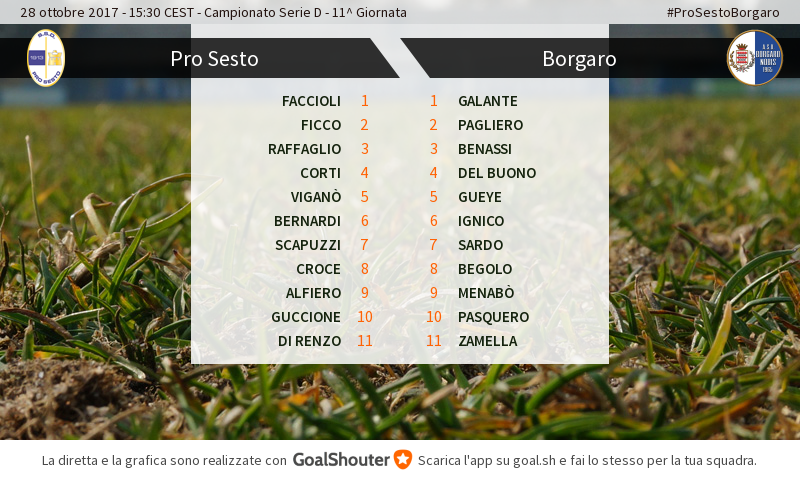This screenshot has height=480, width=800.
Task: Select Pro Sesto player RAFFAGLIO
Action: (304, 149)
